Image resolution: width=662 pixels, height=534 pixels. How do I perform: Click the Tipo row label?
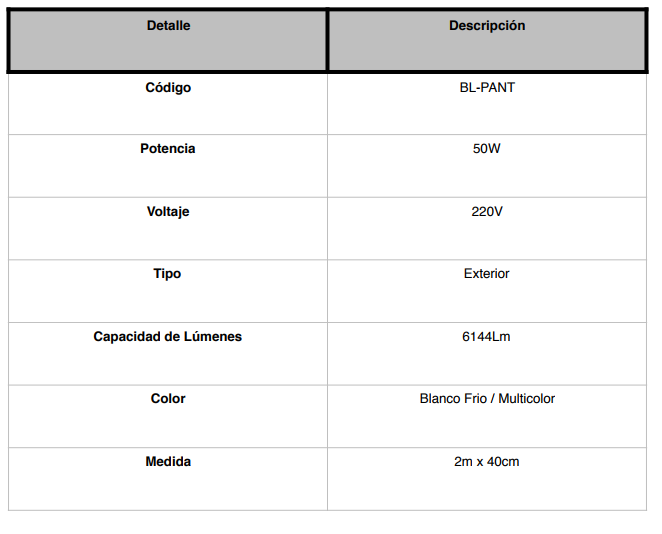[167, 274]
